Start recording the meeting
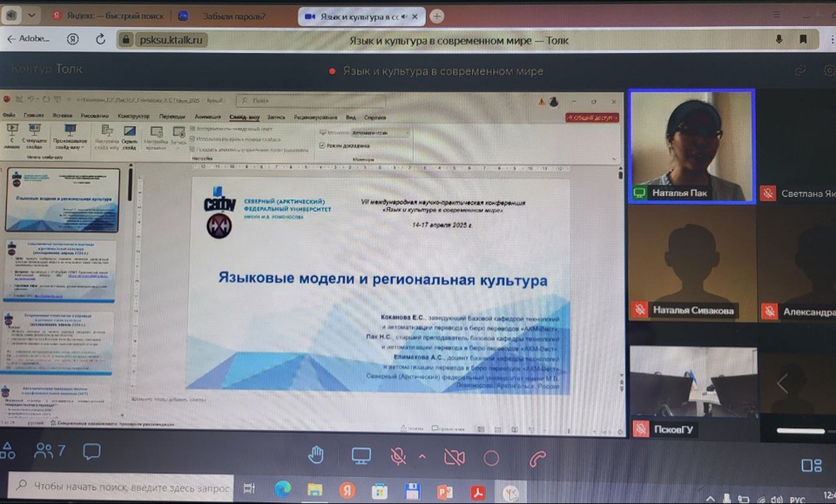 pyautogui.click(x=491, y=457)
